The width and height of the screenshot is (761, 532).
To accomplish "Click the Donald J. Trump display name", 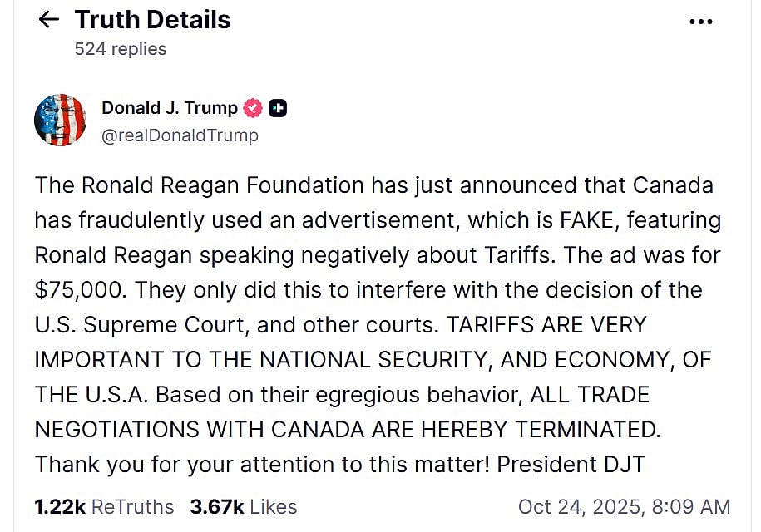I will [169, 108].
